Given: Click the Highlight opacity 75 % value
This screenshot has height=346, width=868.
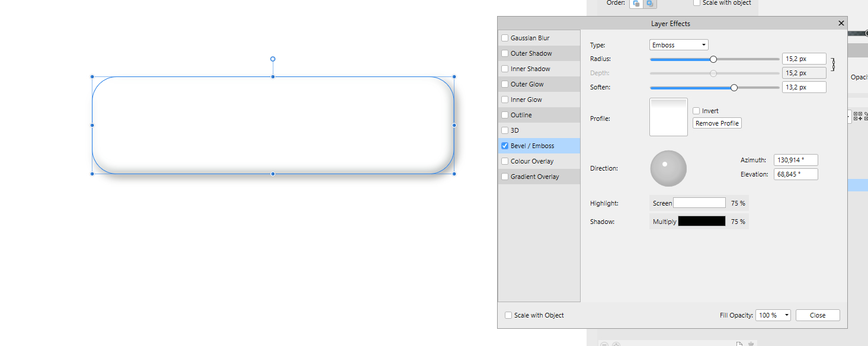Looking at the screenshot, I should coord(738,203).
